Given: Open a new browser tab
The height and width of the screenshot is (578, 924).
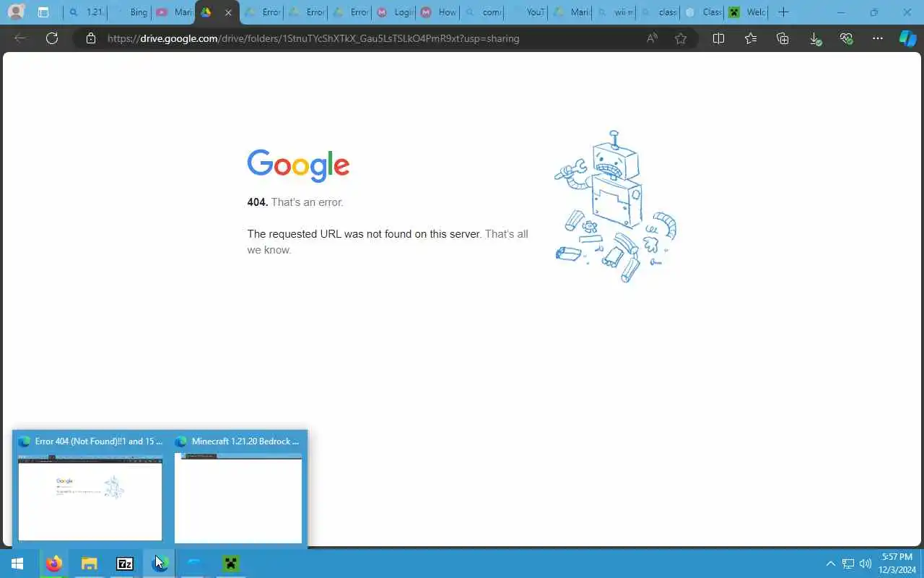Looking at the screenshot, I should [x=783, y=12].
